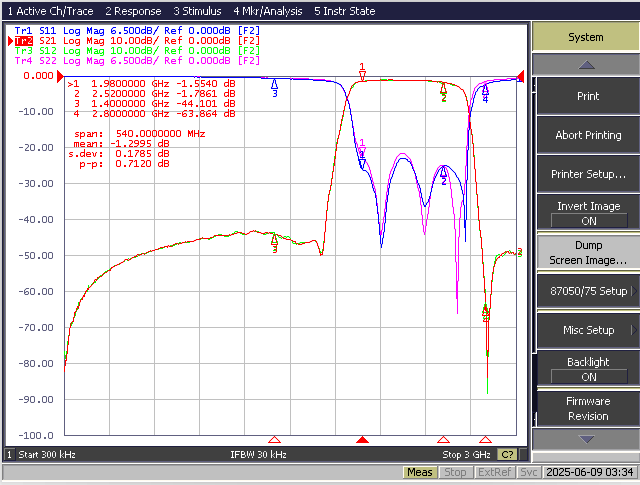Click the p-p 0.7120 dB statistic
This screenshot has width=640, height=485.
(124, 164)
